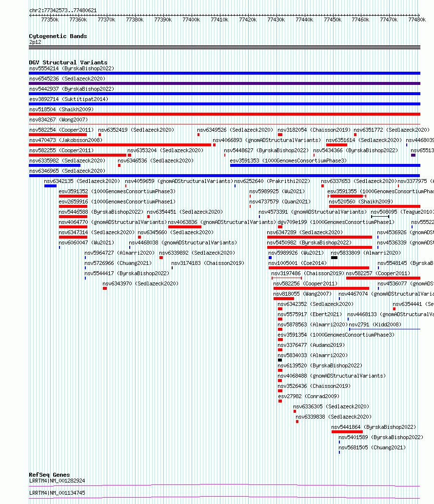Open nsv5441864 (ByrskaBishop2022) label
The image size is (434, 504).
pos(374,428)
